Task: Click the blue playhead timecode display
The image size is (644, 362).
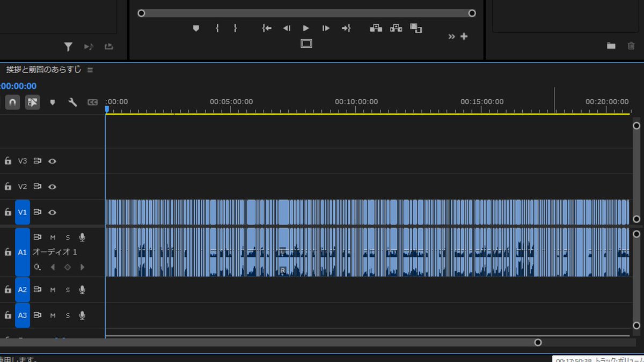Action: tap(15, 86)
